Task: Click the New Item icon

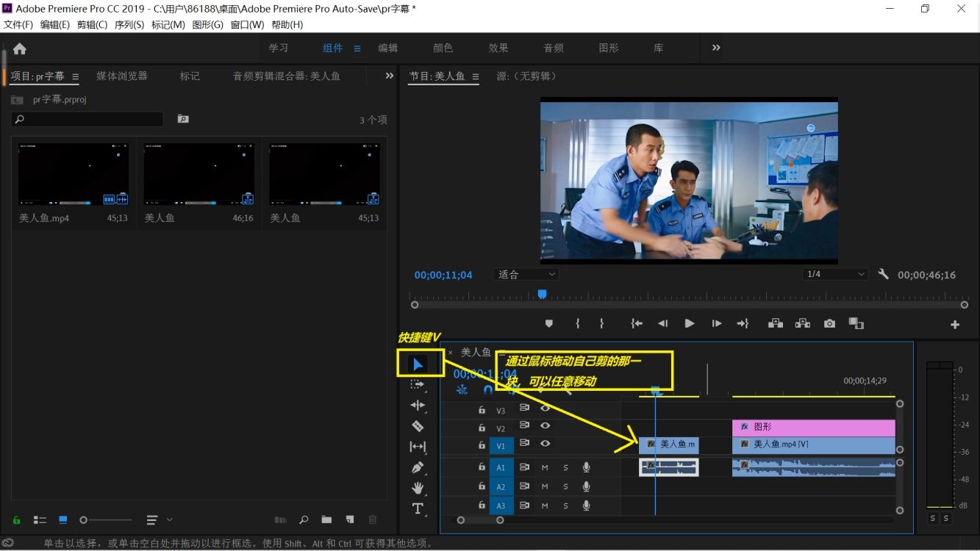Action: (x=350, y=520)
